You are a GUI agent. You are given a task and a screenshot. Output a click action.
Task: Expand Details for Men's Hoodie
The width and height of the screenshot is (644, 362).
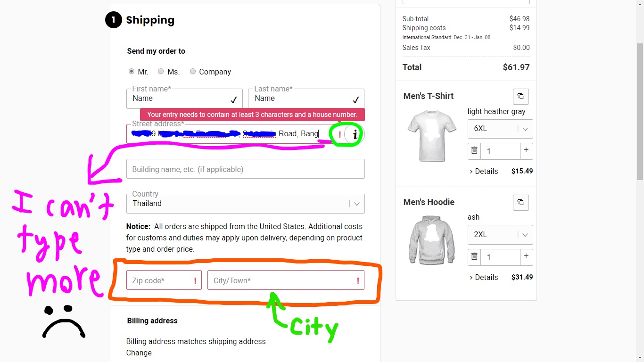click(x=484, y=277)
